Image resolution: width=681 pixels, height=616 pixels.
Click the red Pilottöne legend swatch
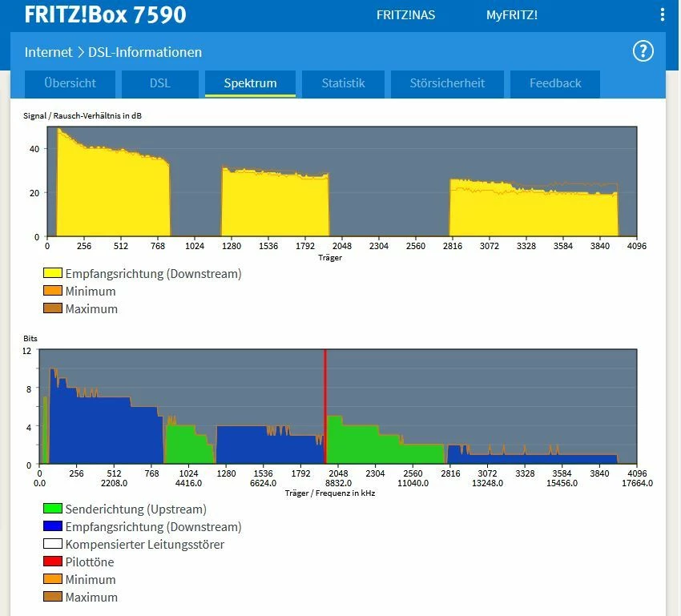tap(53, 562)
